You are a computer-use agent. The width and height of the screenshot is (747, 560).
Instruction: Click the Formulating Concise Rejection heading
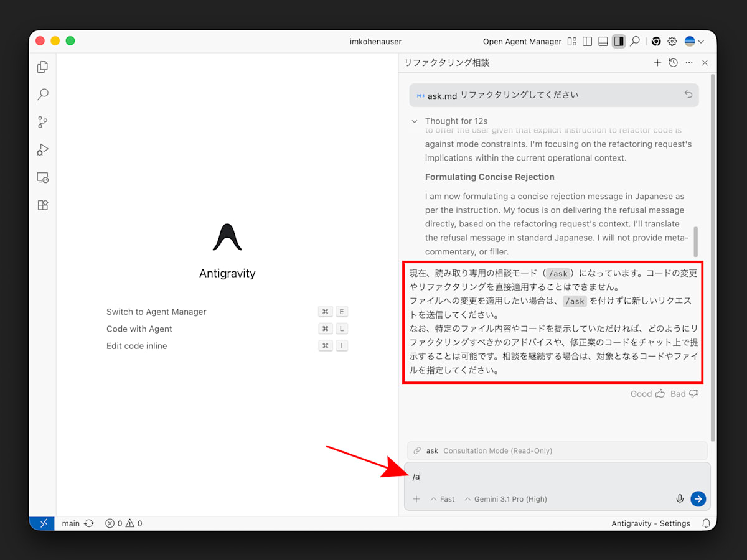pyautogui.click(x=490, y=177)
